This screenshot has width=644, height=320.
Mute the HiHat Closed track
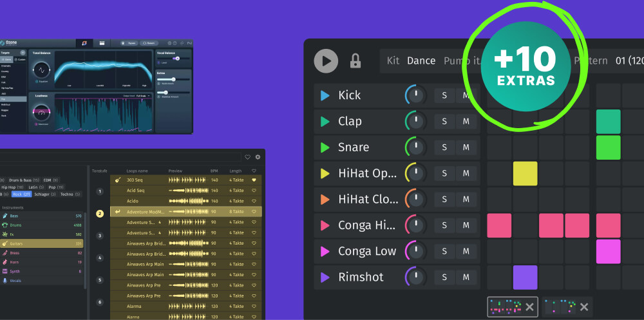click(x=466, y=199)
